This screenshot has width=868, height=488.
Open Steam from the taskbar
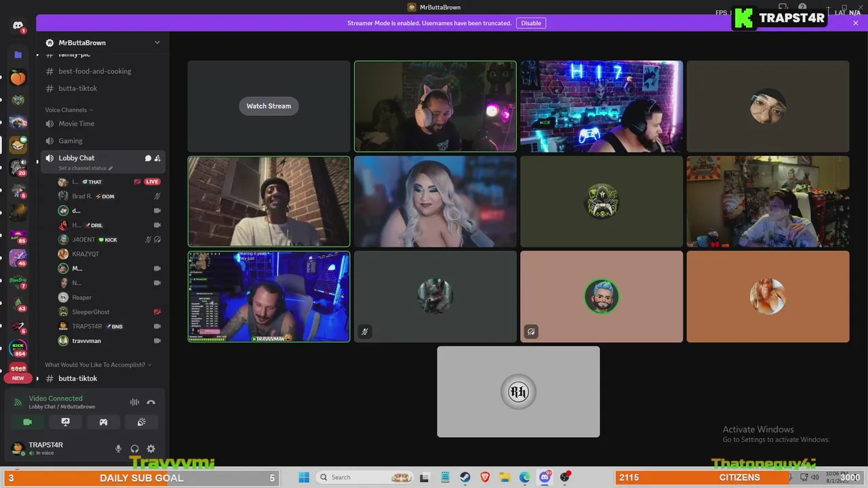[465, 477]
